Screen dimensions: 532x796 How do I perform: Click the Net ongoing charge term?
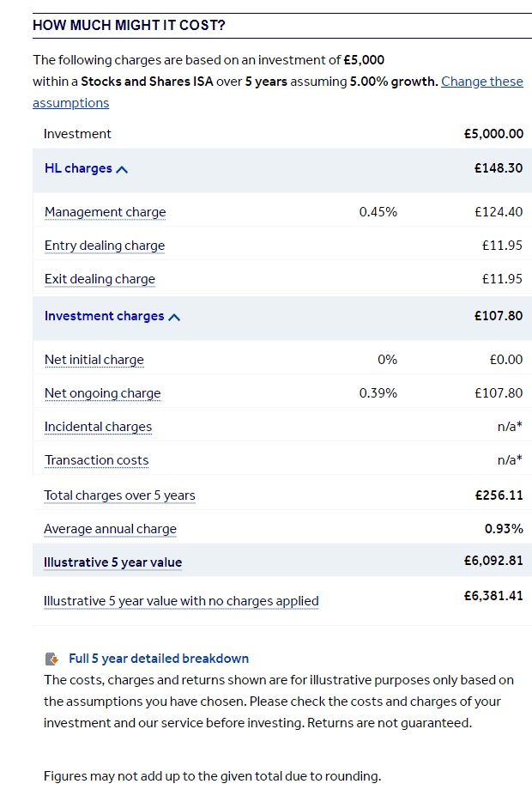[x=102, y=393]
